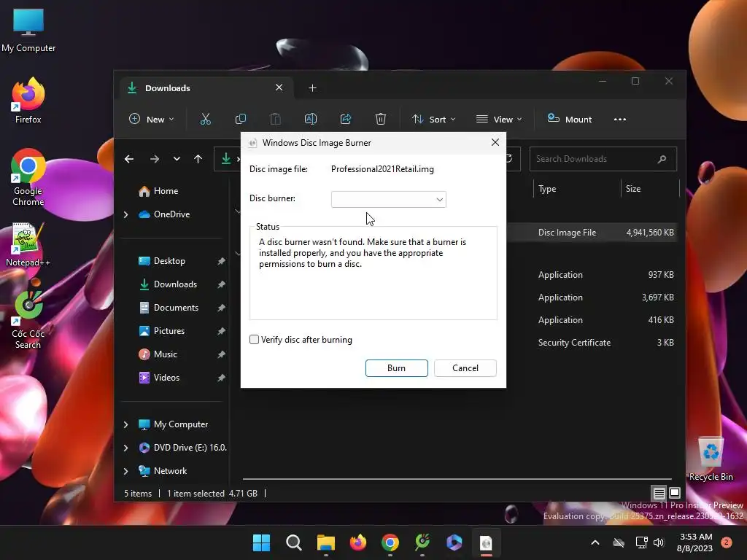Open Chrome from the taskbar
747x560 pixels.
tap(390, 542)
